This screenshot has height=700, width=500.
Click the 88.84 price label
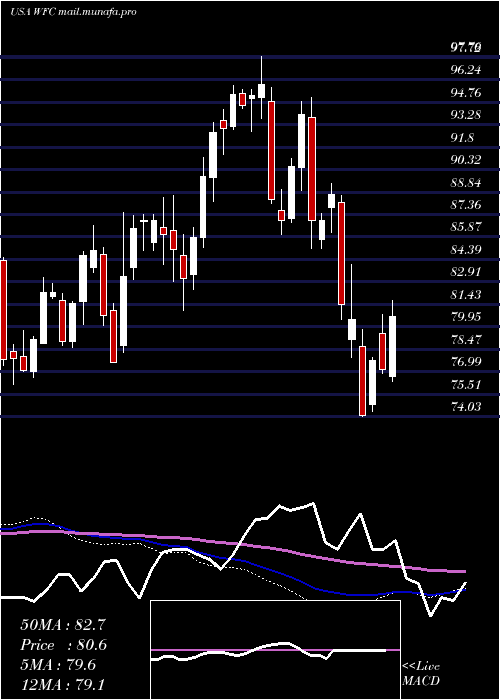[466, 183]
